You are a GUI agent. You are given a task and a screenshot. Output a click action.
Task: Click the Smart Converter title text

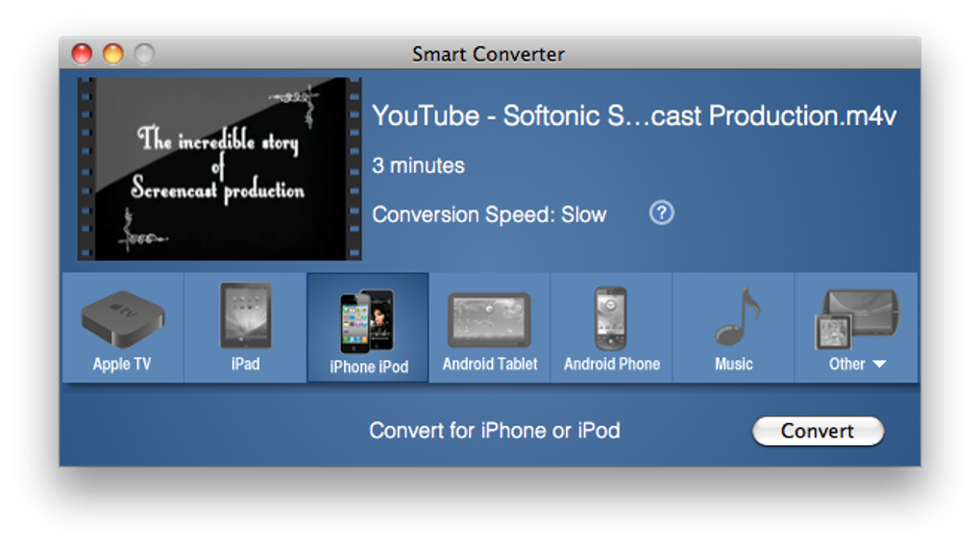(x=488, y=55)
